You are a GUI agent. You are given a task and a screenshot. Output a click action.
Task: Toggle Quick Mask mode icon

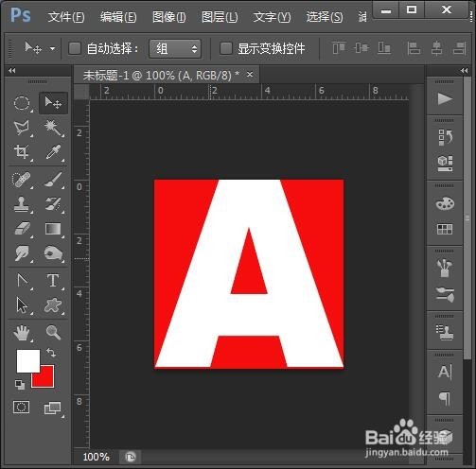(22, 407)
